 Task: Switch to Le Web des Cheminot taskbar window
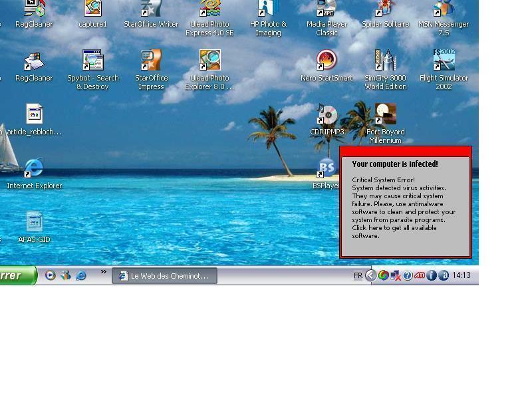(x=164, y=275)
